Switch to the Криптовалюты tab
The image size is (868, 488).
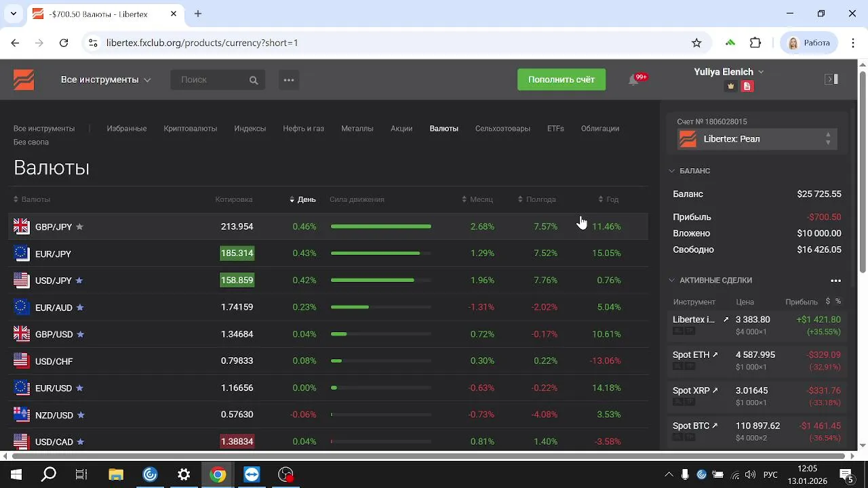pyautogui.click(x=190, y=128)
